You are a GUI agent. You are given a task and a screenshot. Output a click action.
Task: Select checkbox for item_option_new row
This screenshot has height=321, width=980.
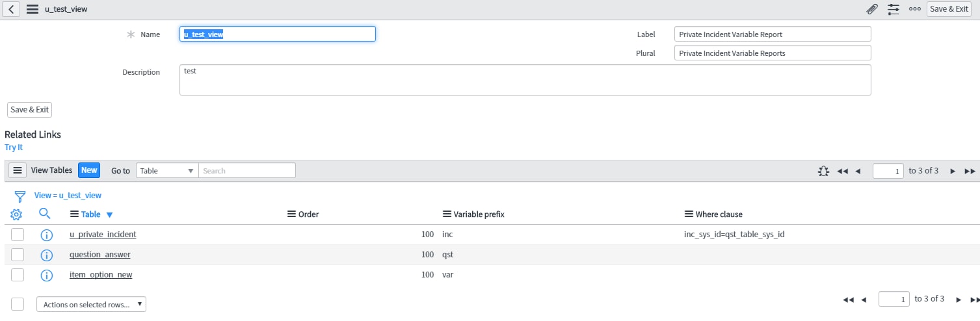(18, 275)
